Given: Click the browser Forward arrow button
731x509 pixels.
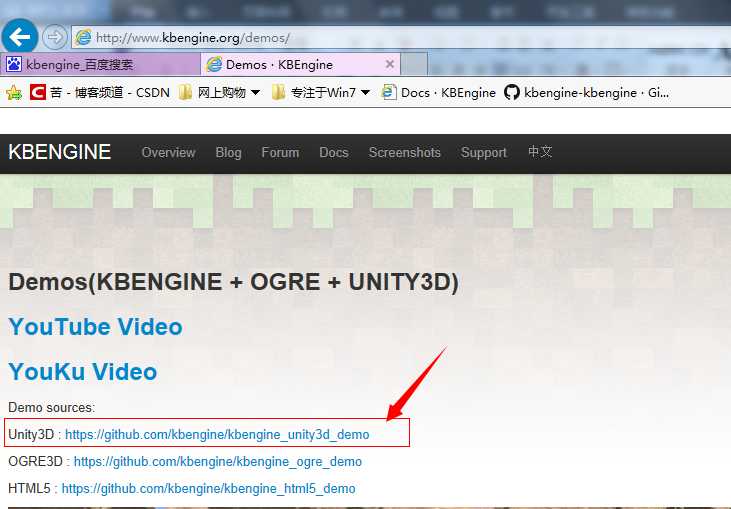Looking at the screenshot, I should click(55, 37).
